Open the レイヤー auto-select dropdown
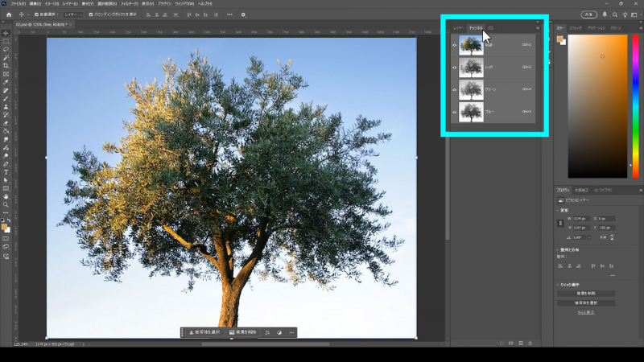The width and height of the screenshot is (644, 362). 73,14
